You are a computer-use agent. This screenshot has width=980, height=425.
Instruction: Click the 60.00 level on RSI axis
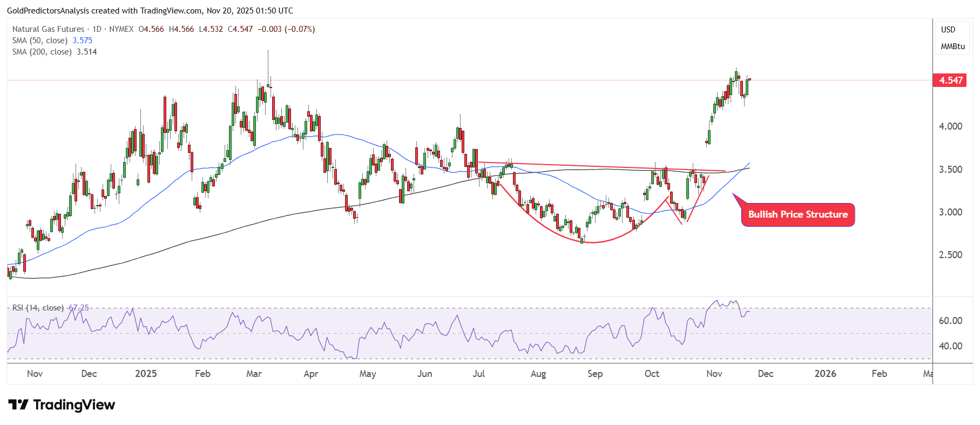950,321
